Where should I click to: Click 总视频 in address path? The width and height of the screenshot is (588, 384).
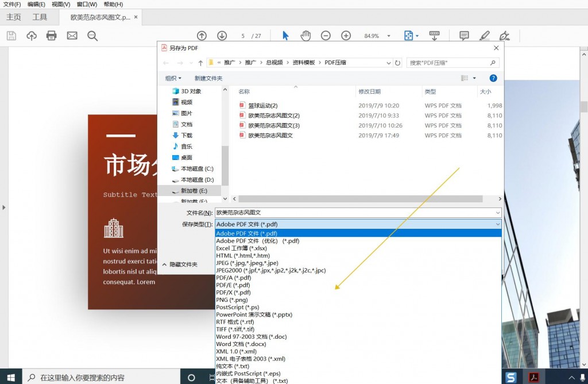coord(274,63)
